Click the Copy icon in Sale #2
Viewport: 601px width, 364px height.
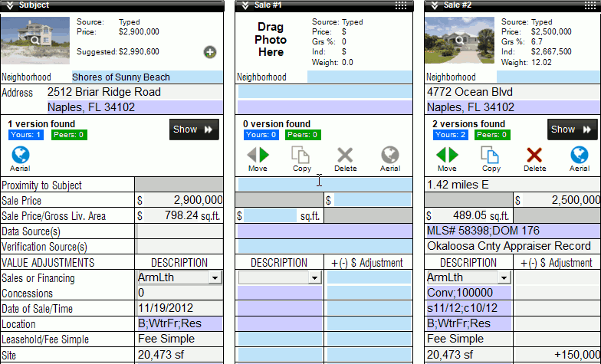(491, 156)
